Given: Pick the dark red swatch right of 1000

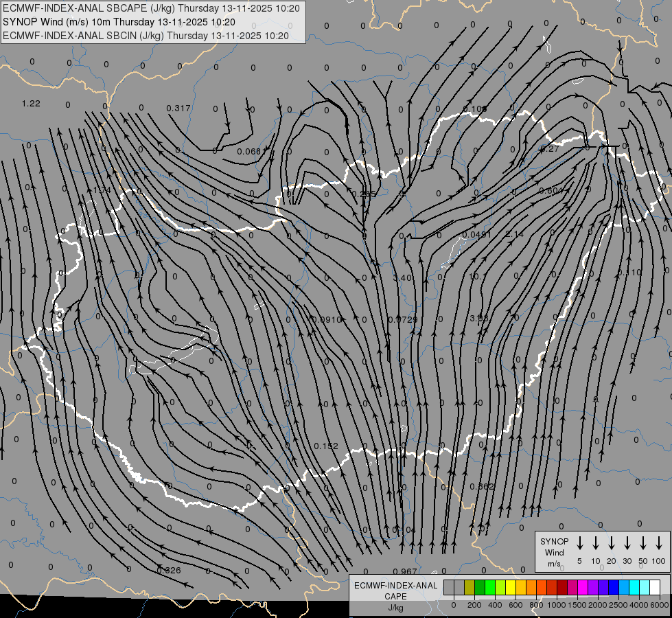Looking at the screenshot, I should pos(562,588).
